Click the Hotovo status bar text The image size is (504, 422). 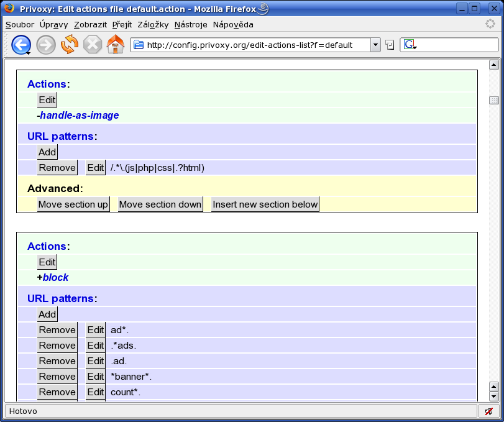23,411
